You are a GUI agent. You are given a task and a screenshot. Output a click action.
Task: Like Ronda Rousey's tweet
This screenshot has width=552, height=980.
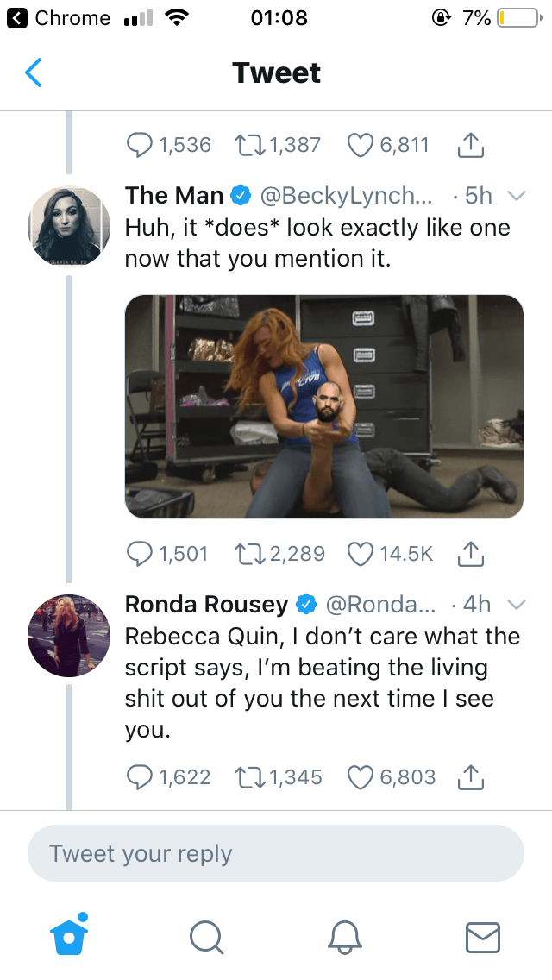tap(361, 777)
